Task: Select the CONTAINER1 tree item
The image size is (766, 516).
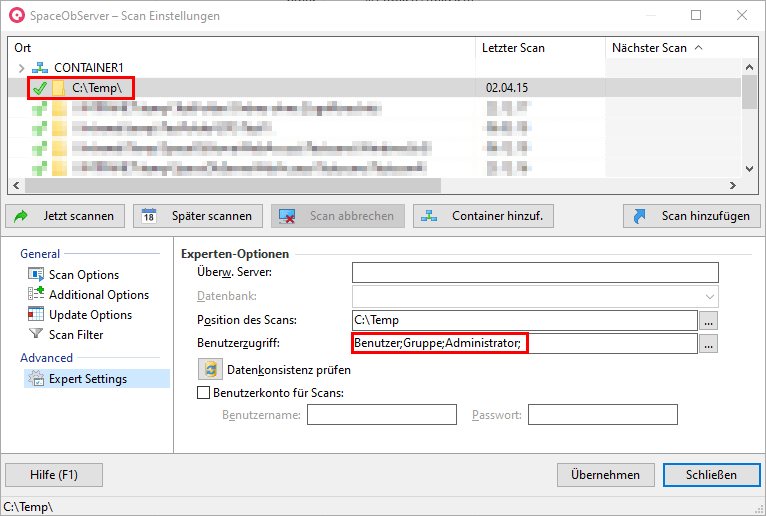Action: (x=88, y=67)
